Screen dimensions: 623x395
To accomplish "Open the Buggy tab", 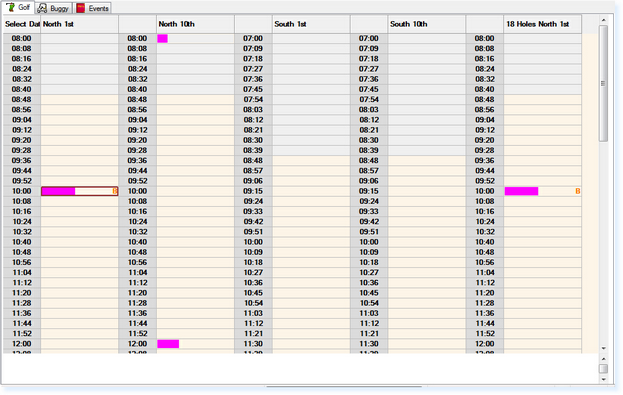I will tap(54, 8).
